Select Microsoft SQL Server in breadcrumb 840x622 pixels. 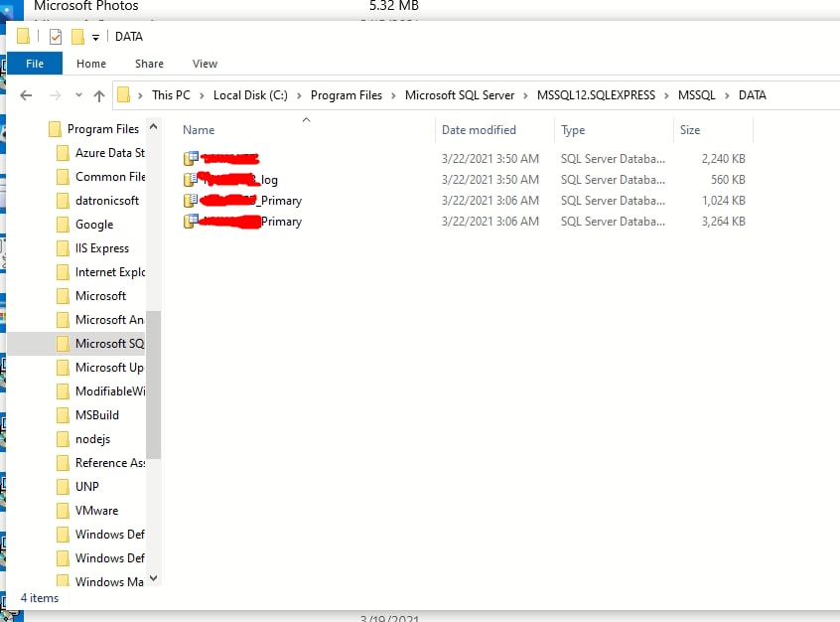coord(460,95)
